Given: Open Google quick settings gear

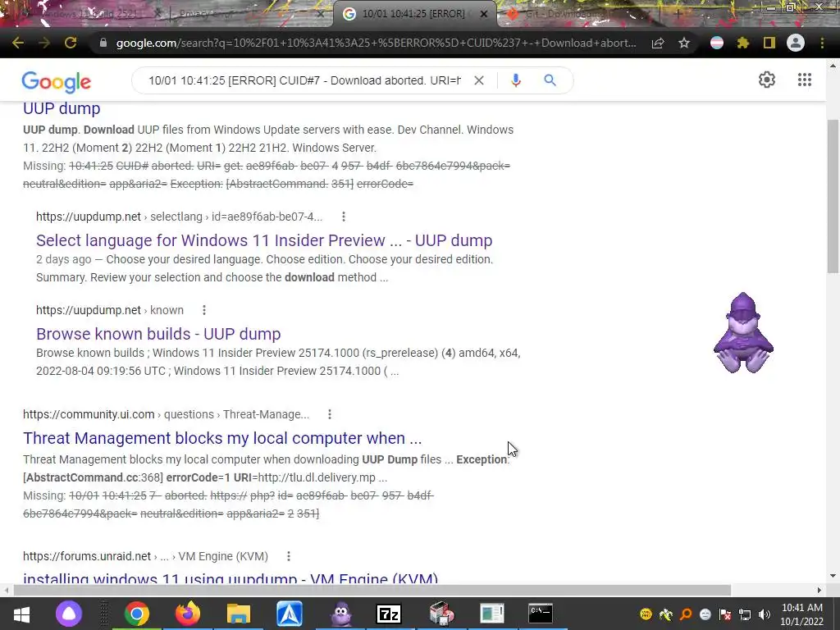Looking at the screenshot, I should tap(767, 80).
